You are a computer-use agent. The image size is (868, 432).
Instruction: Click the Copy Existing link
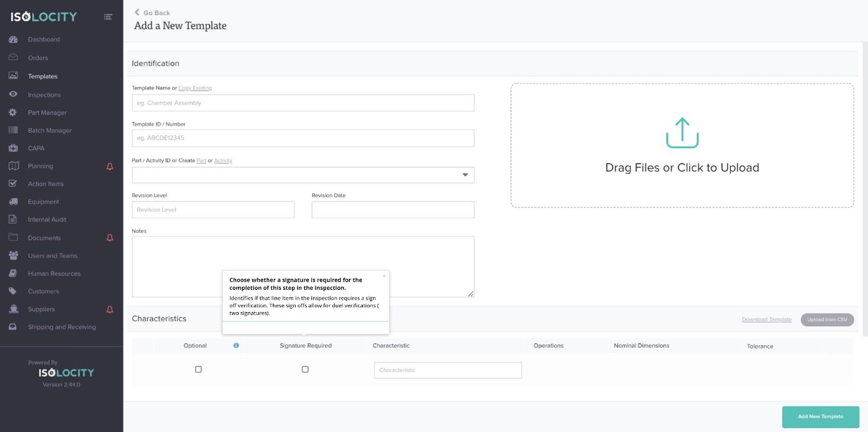[195, 88]
